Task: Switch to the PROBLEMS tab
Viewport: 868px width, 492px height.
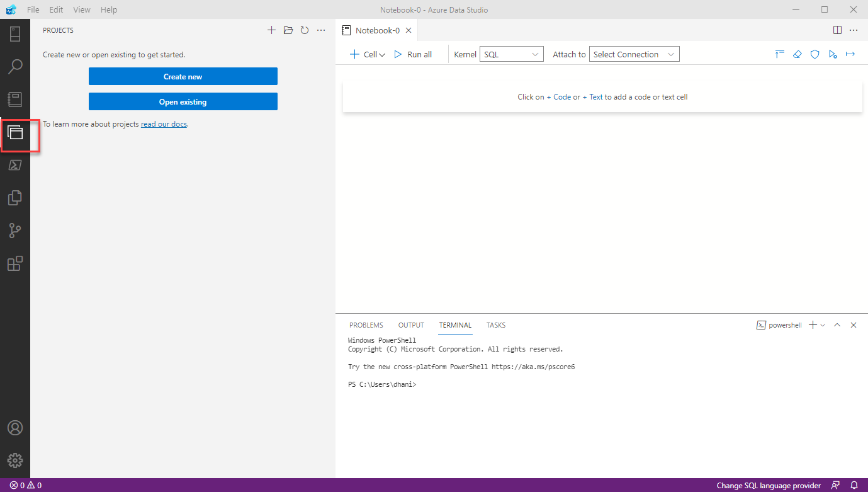Action: point(366,325)
